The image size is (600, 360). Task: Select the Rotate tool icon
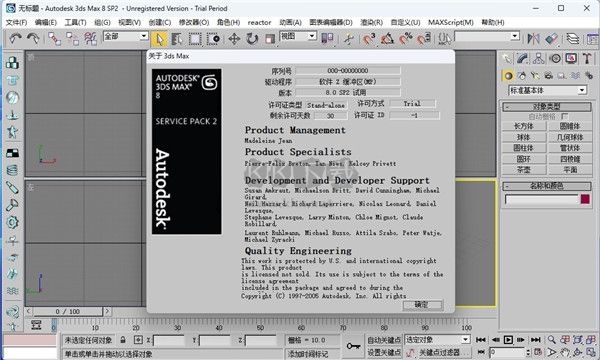(252, 39)
